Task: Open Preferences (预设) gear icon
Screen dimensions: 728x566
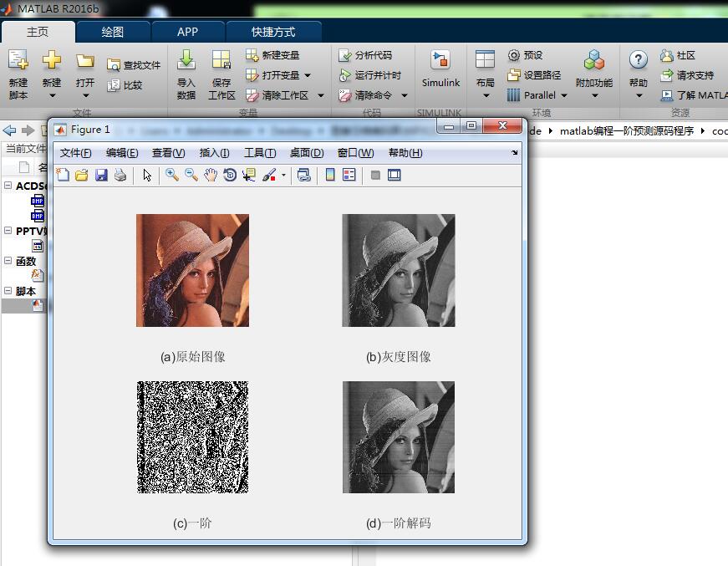Action: 513,55
